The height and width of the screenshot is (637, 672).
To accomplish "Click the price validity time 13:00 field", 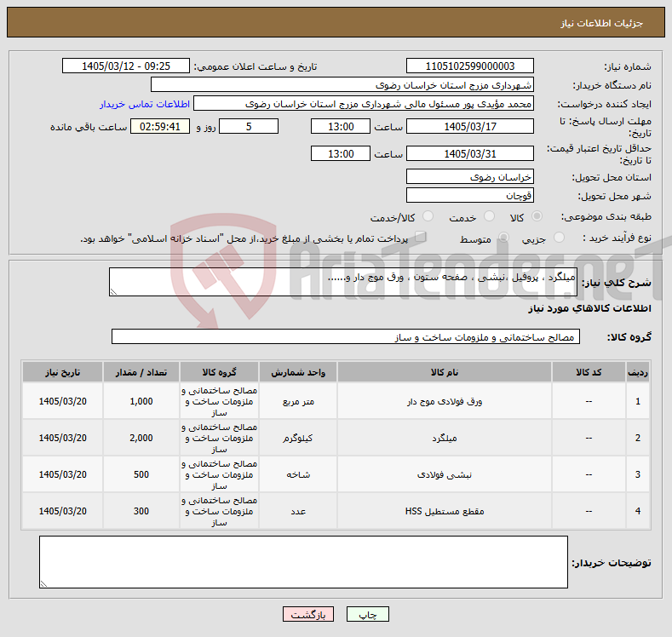I will (x=341, y=154).
